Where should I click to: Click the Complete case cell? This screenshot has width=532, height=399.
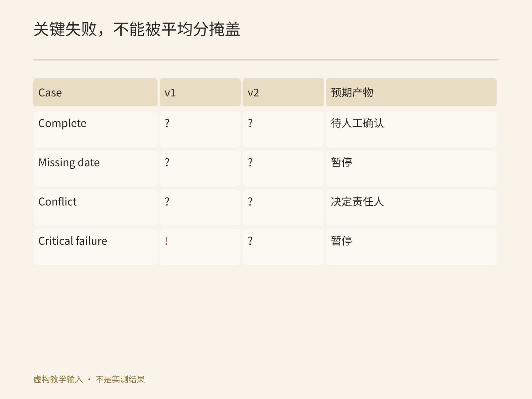(x=95, y=129)
